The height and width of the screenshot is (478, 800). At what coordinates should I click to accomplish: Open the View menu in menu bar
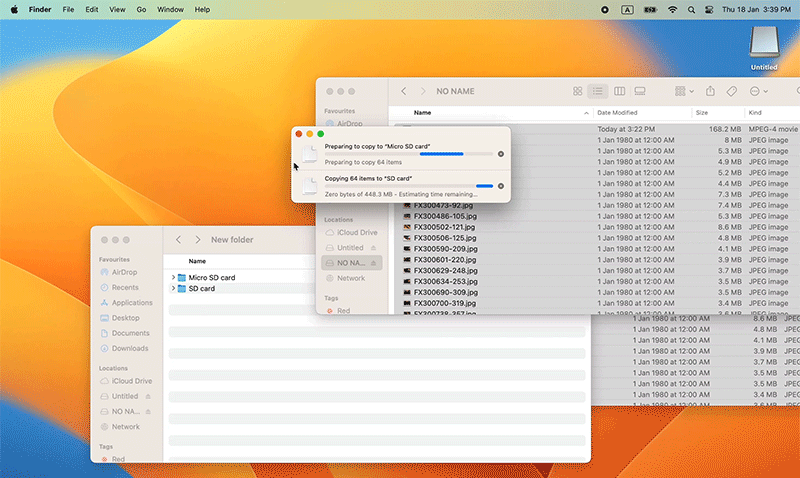(x=115, y=9)
